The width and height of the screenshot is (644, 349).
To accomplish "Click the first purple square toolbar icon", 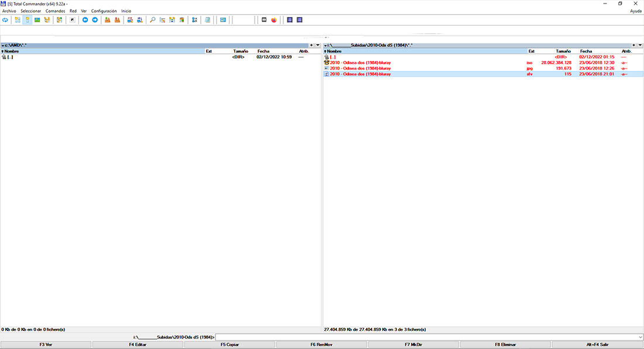I will pos(290,20).
